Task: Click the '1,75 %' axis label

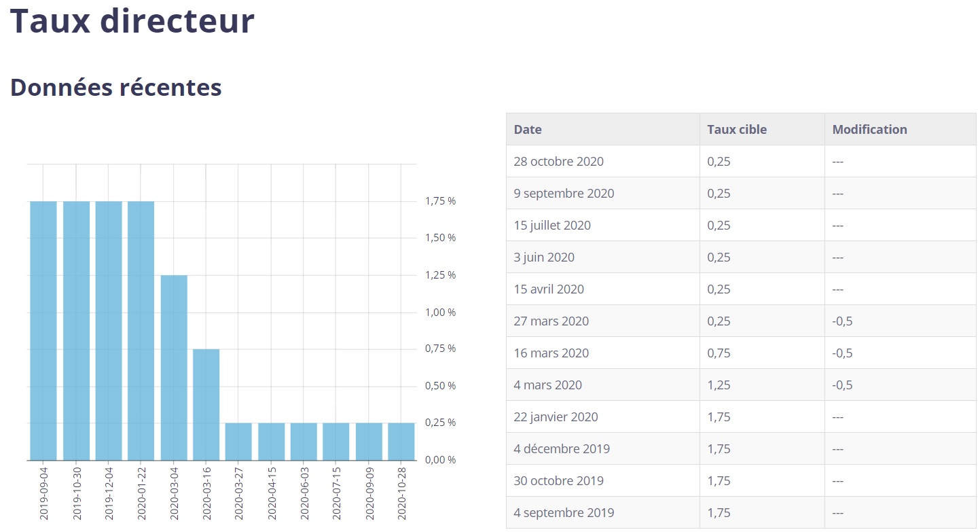Action: [441, 201]
